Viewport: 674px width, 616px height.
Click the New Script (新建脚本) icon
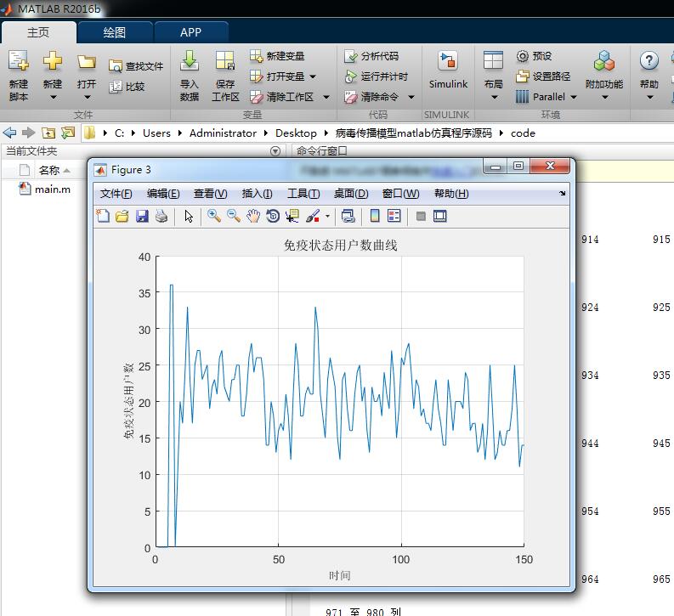[19, 60]
